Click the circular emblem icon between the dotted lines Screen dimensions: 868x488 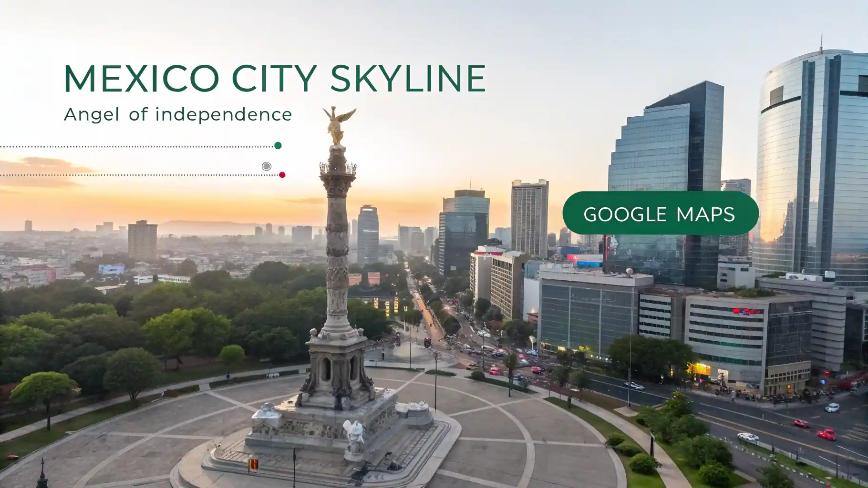point(267,166)
